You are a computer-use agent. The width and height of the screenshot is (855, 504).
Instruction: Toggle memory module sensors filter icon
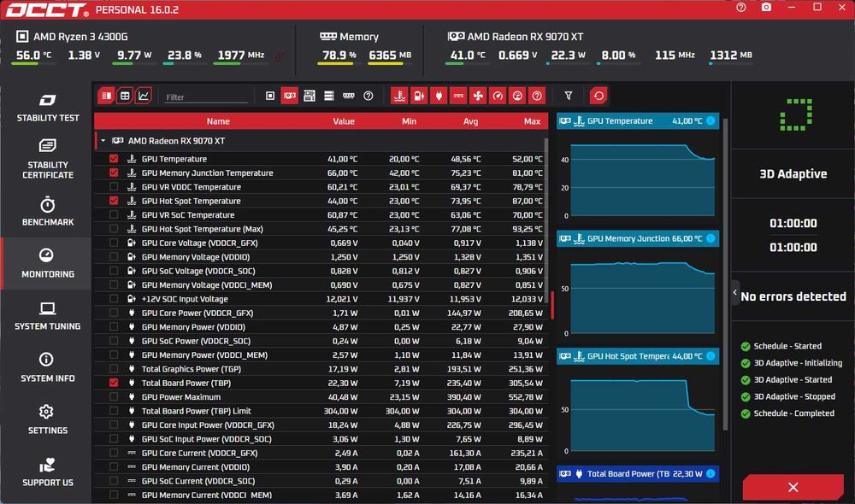coord(349,96)
